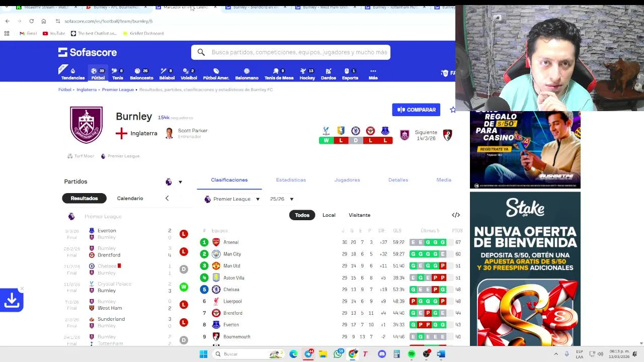The image size is (644, 362).
Task: Select the Visitante standings filter
Action: (x=359, y=215)
